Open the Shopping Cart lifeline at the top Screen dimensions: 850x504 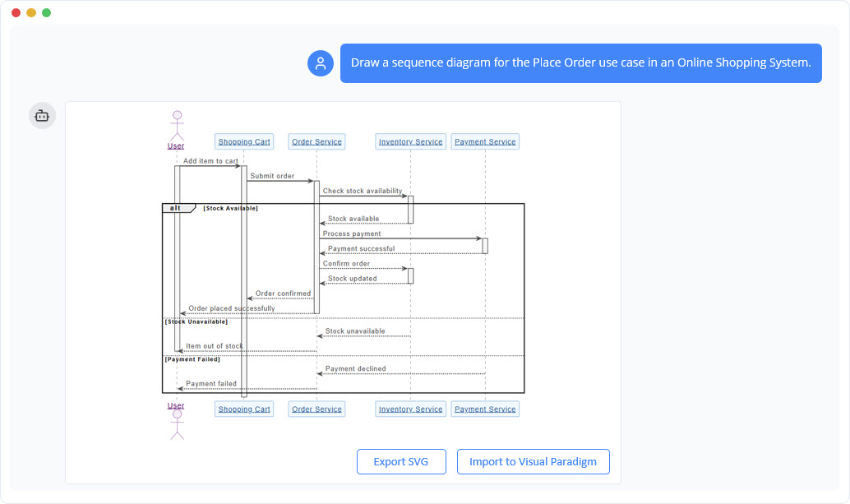(243, 141)
